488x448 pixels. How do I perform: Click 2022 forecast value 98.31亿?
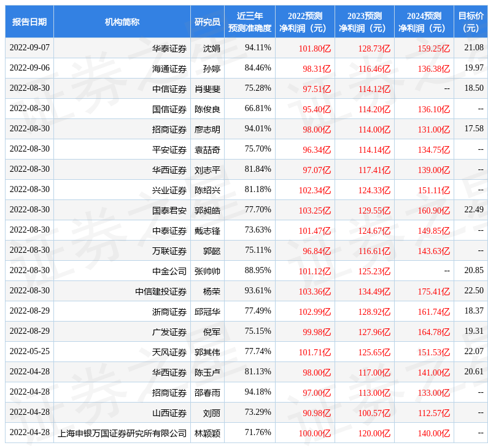coord(317,69)
